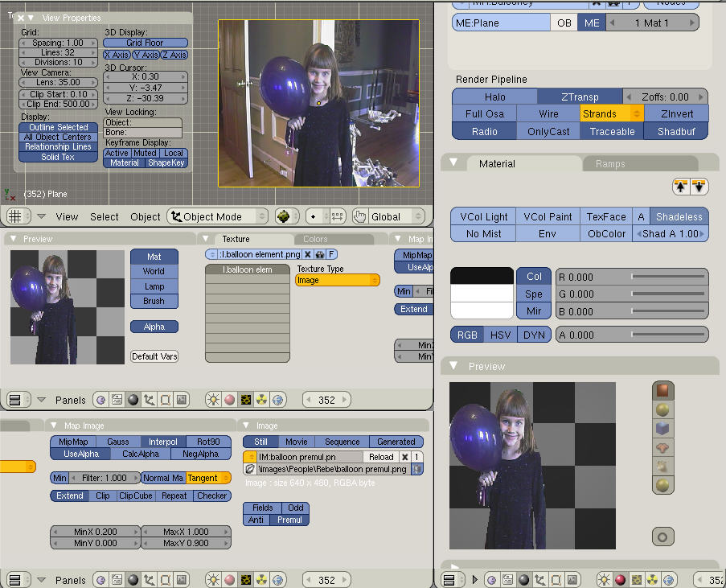The image size is (726, 588).
Task: Toggle the 3D manipulator hand icon
Action: click(359, 216)
